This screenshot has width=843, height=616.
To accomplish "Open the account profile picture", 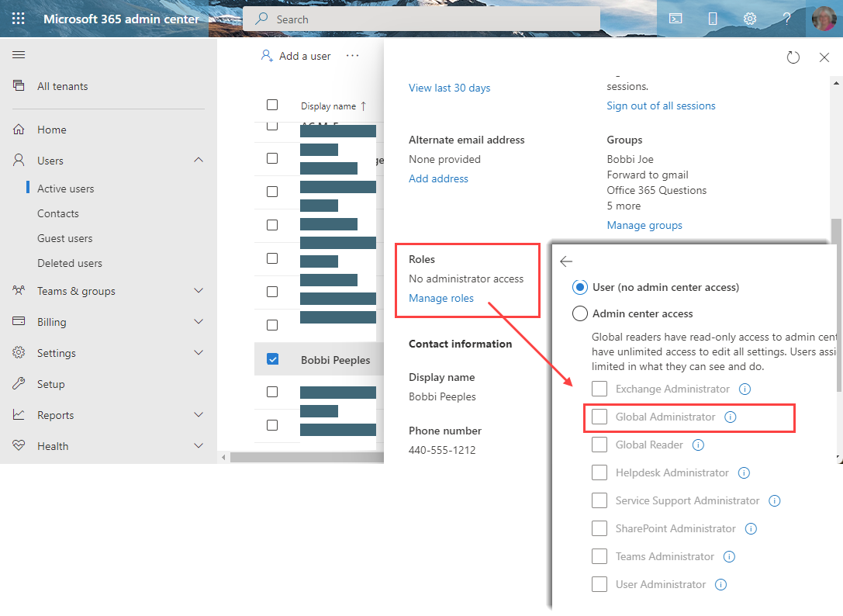I will (x=824, y=19).
